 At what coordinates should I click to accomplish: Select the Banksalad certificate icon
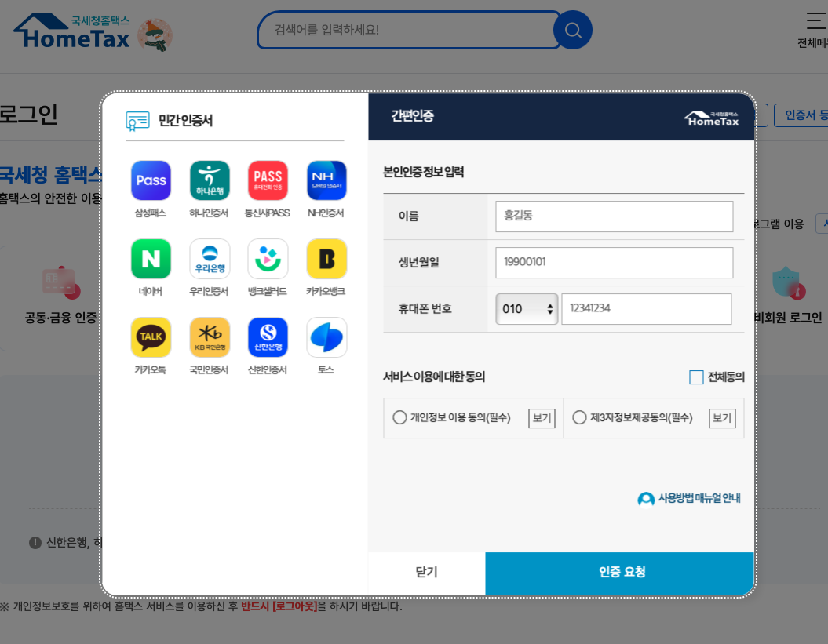[268, 259]
